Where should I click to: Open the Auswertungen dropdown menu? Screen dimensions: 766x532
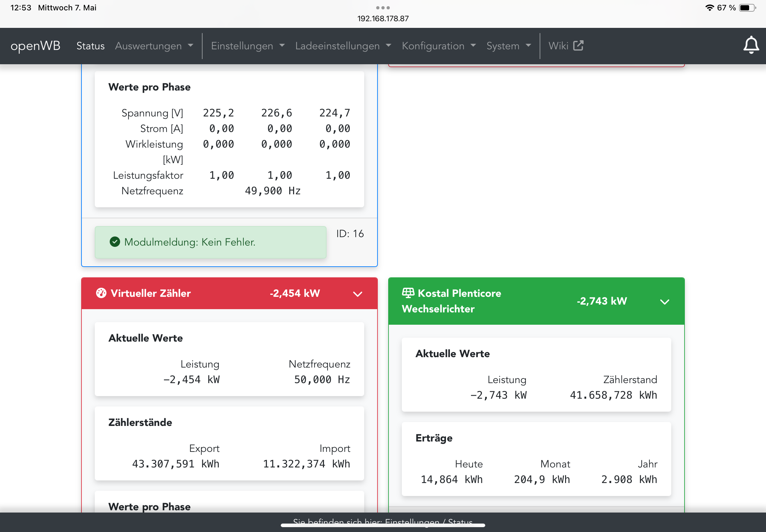point(154,46)
